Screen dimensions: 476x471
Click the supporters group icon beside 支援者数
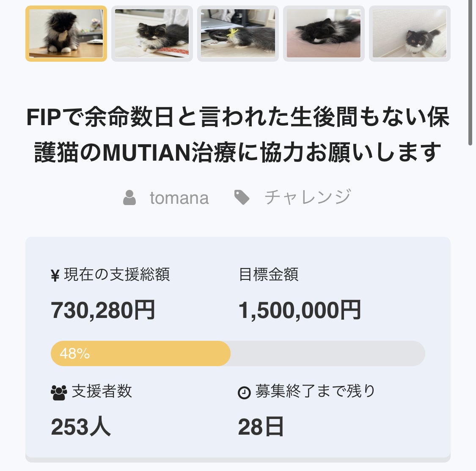pos(59,393)
